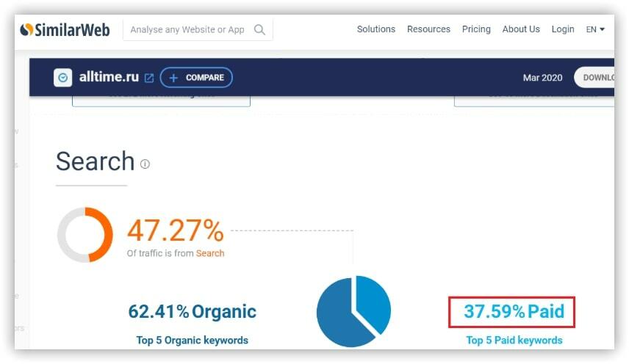
Task: Click the search magnifier icon
Action: [259, 29]
